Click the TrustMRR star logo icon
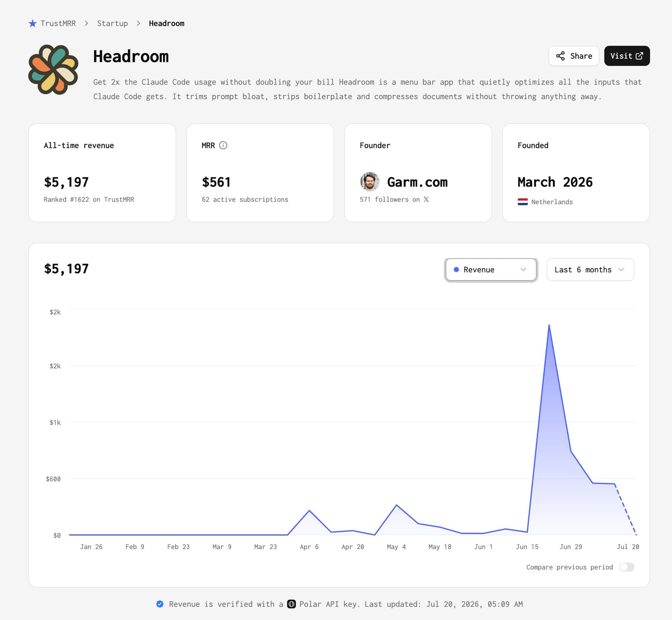The width and height of the screenshot is (672, 620). click(x=32, y=23)
